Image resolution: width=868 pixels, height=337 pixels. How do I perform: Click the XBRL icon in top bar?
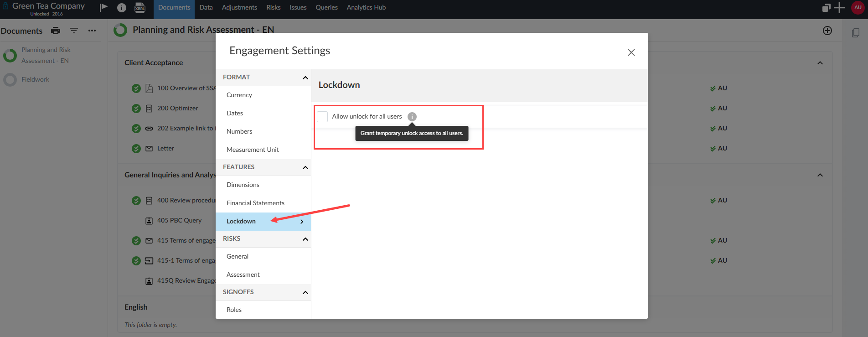point(140,8)
